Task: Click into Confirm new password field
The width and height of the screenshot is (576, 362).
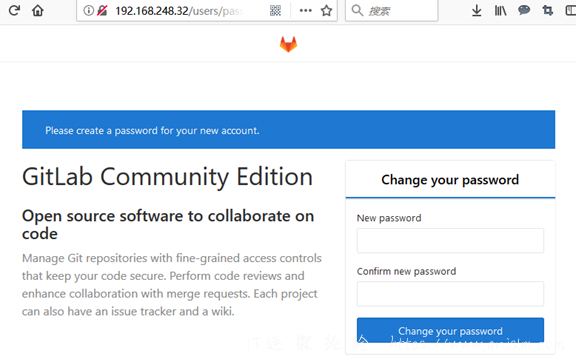Action: (x=450, y=294)
